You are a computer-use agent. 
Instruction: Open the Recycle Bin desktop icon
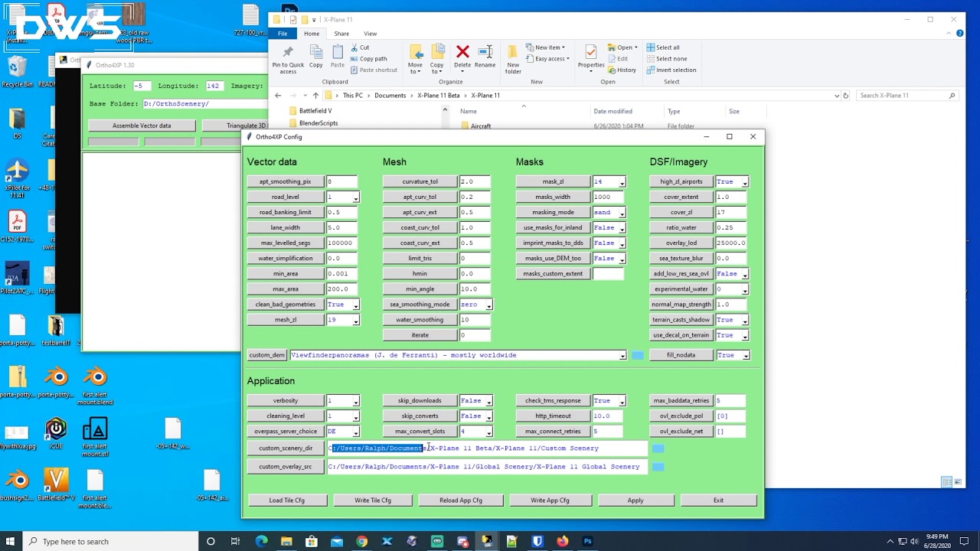[x=17, y=71]
